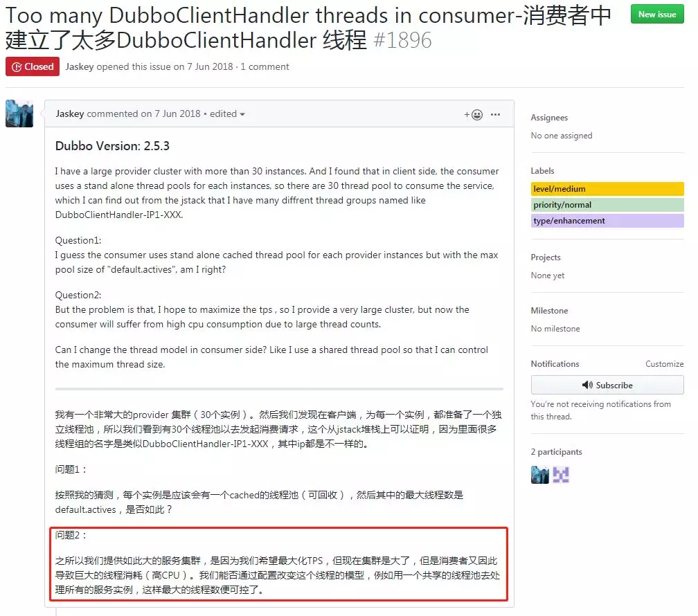Click the None yet projects text
Viewport: 698px width, 616px height.
point(548,275)
